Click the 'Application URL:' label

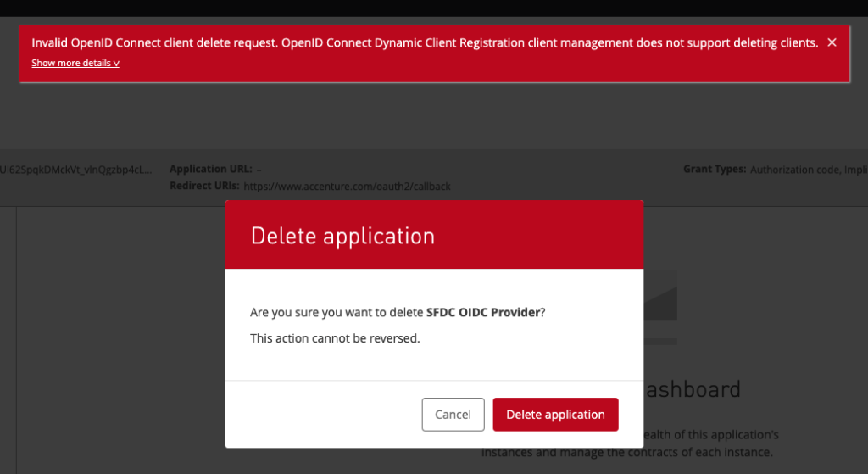(x=210, y=170)
